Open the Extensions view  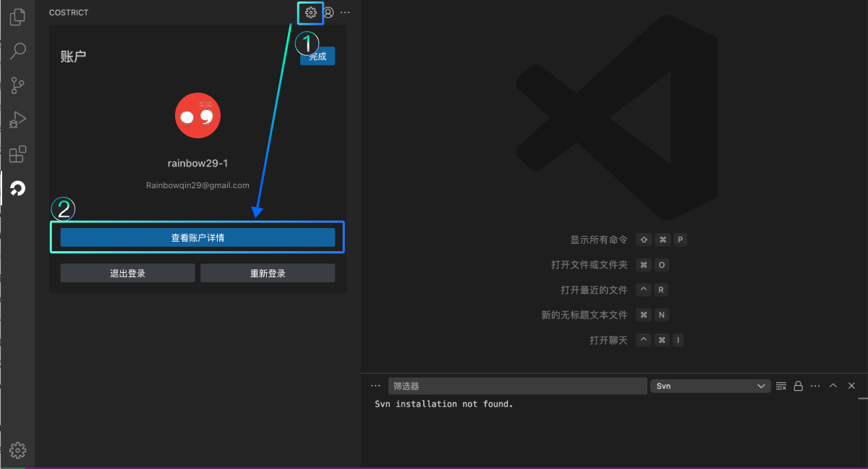[x=17, y=153]
